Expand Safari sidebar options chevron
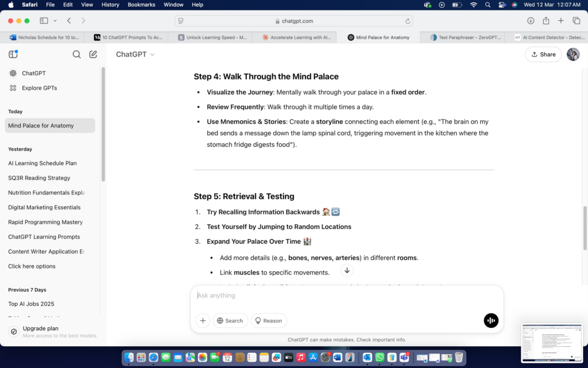Screen dimensions: 588x368 coord(55,21)
